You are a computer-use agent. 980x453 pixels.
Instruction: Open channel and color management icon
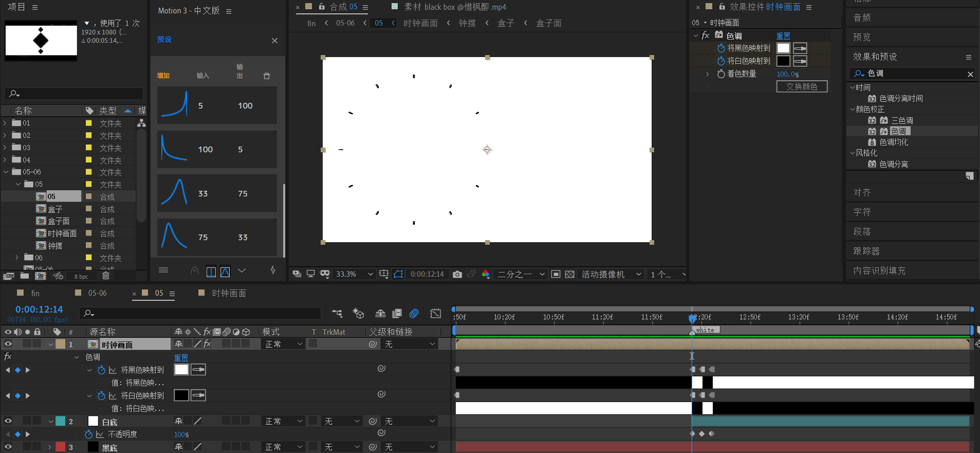pos(486,274)
